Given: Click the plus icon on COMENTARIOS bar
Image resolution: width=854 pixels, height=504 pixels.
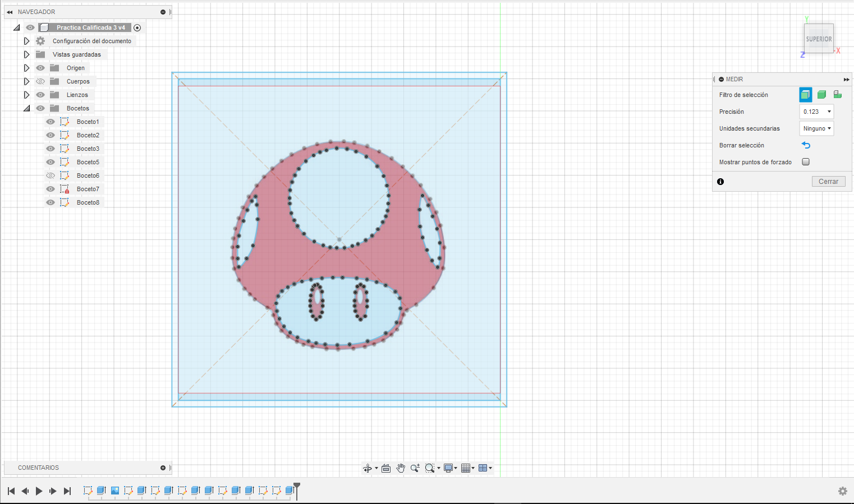Looking at the screenshot, I should click(163, 468).
